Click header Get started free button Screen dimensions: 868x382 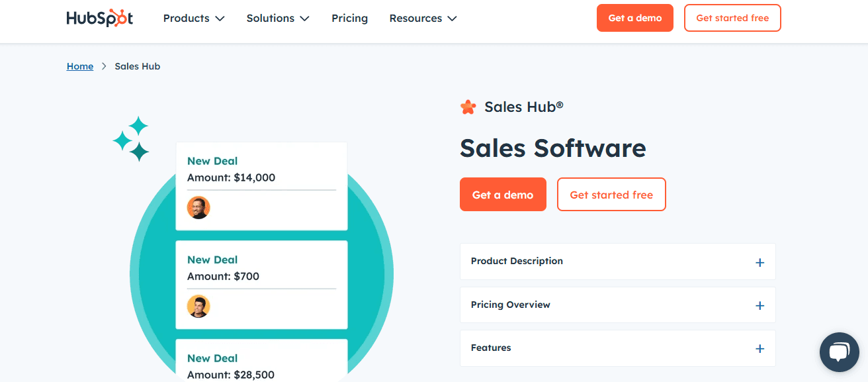tap(732, 18)
